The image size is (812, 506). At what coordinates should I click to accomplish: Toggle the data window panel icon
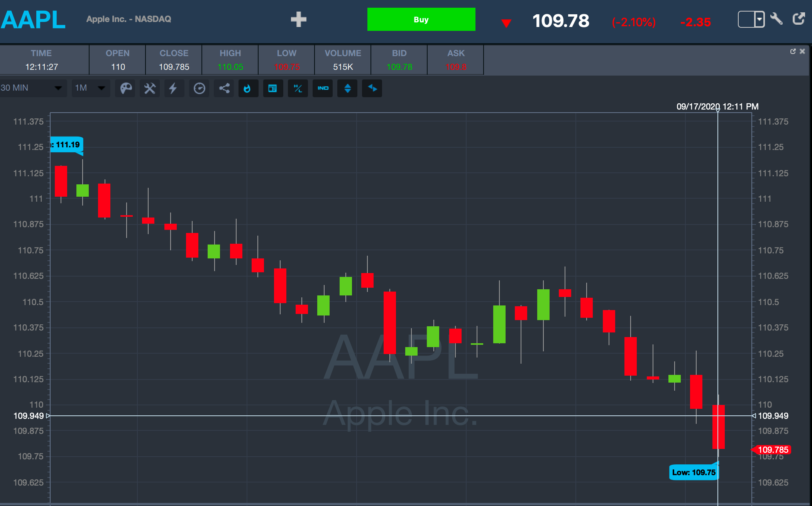click(273, 88)
